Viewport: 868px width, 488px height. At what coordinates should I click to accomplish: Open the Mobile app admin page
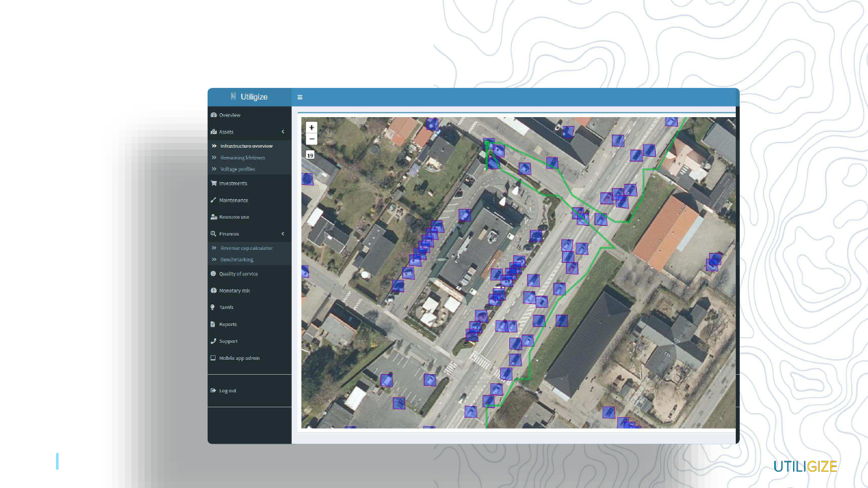tap(249, 358)
